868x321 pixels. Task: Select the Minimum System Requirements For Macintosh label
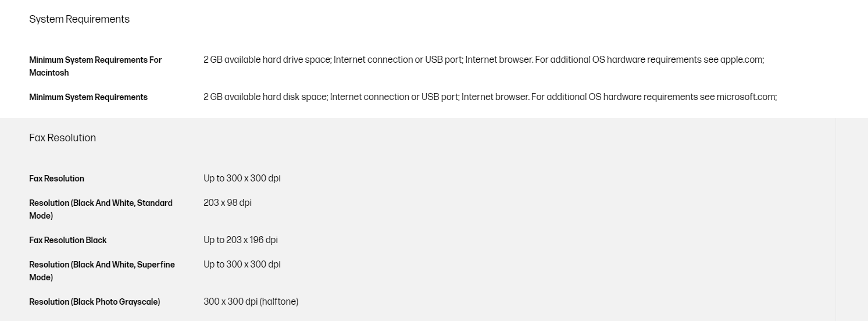pyautogui.click(x=95, y=66)
